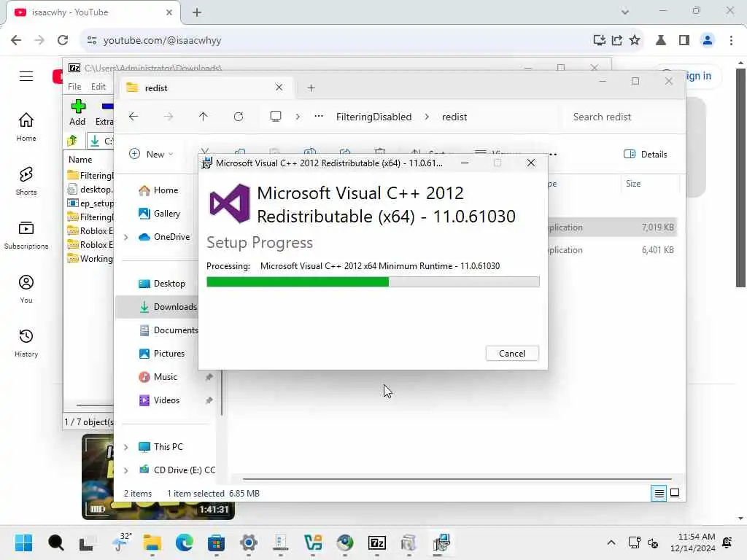Open the Chrome three-dot menu
747x560 pixels.
click(731, 41)
